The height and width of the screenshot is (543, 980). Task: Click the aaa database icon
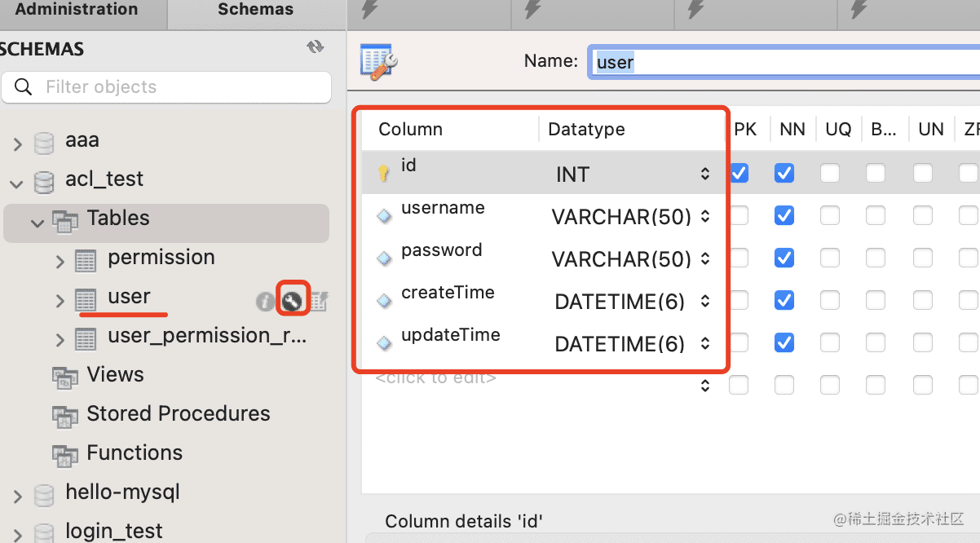[44, 141]
